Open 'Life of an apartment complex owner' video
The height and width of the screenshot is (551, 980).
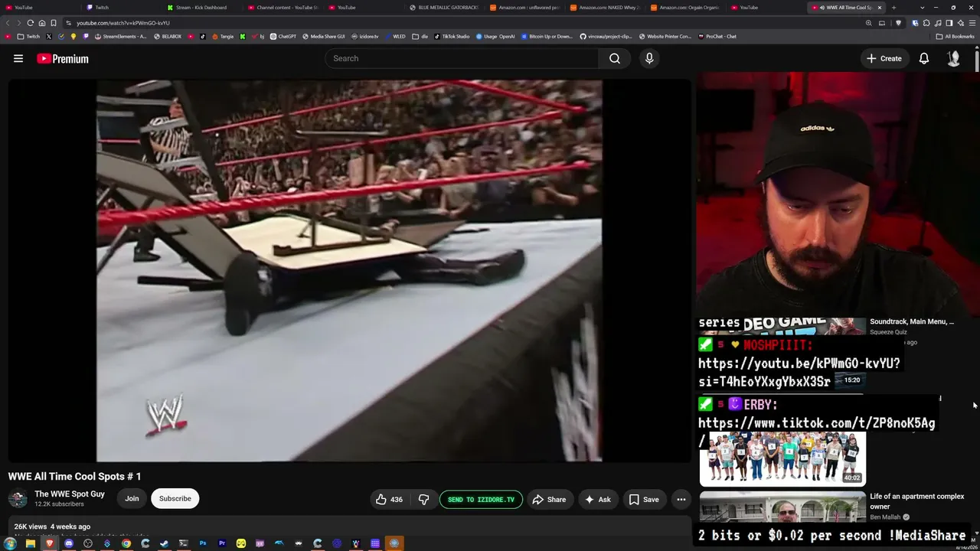[916, 501]
